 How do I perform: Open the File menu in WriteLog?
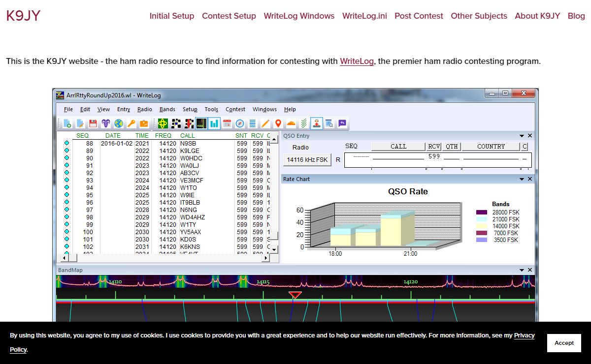coord(68,109)
